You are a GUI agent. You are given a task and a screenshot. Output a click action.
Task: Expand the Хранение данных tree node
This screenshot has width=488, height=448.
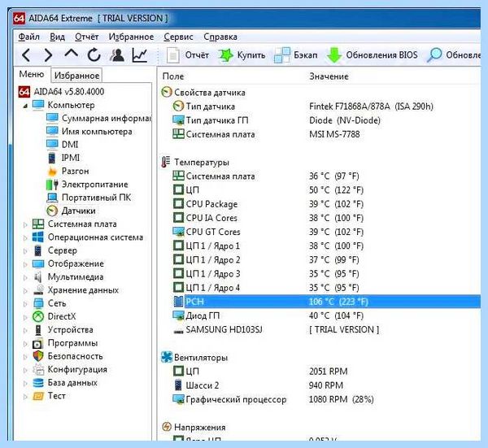[x=25, y=291]
